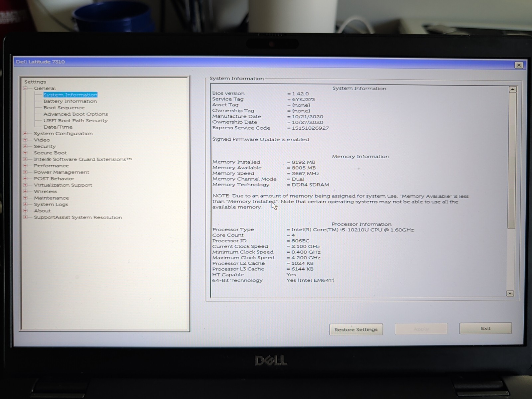Expand the Secure Boot node
This screenshot has width=532, height=399.
25,153
